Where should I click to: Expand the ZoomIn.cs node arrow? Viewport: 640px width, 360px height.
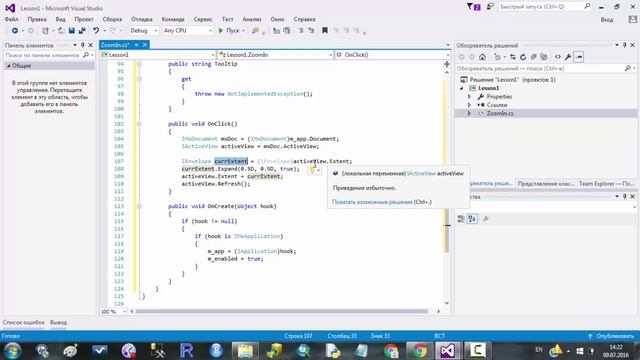469,113
